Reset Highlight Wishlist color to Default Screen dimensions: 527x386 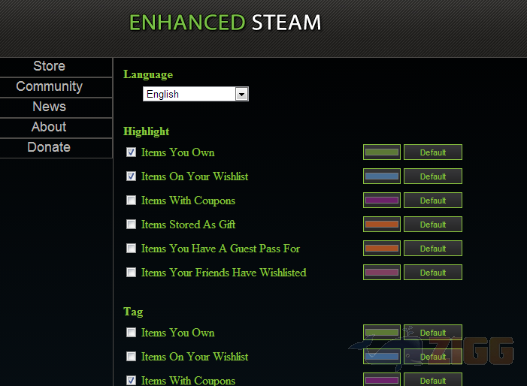[433, 176]
